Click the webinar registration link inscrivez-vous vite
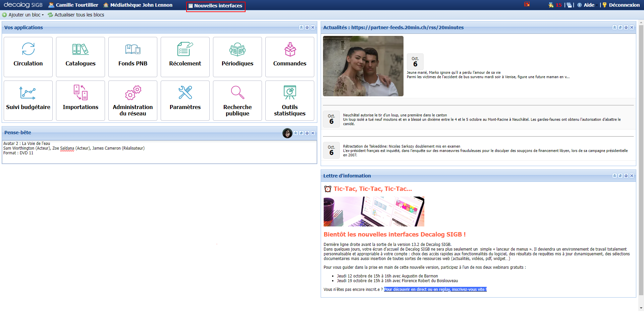 pos(435,289)
